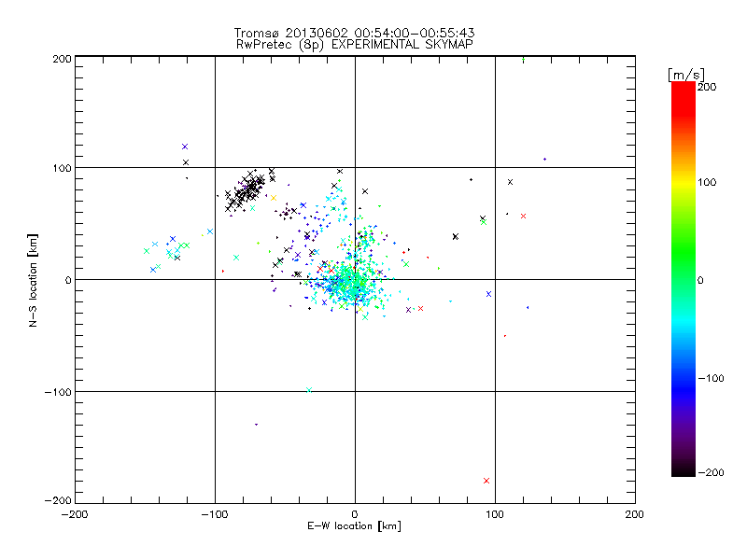Click the colorbar value label '-200'
The image size is (747, 560).
[x=711, y=472]
